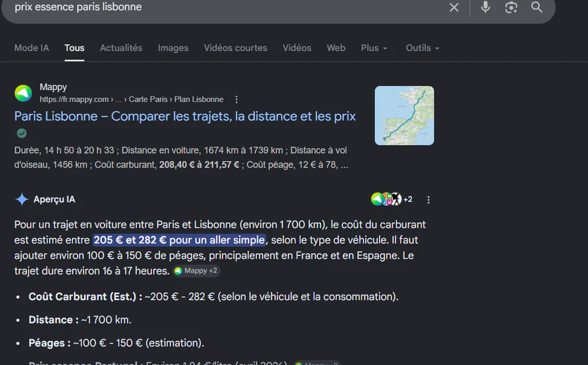Click into the search box with the query
The height and width of the screenshot is (365, 588).
coord(225,7)
